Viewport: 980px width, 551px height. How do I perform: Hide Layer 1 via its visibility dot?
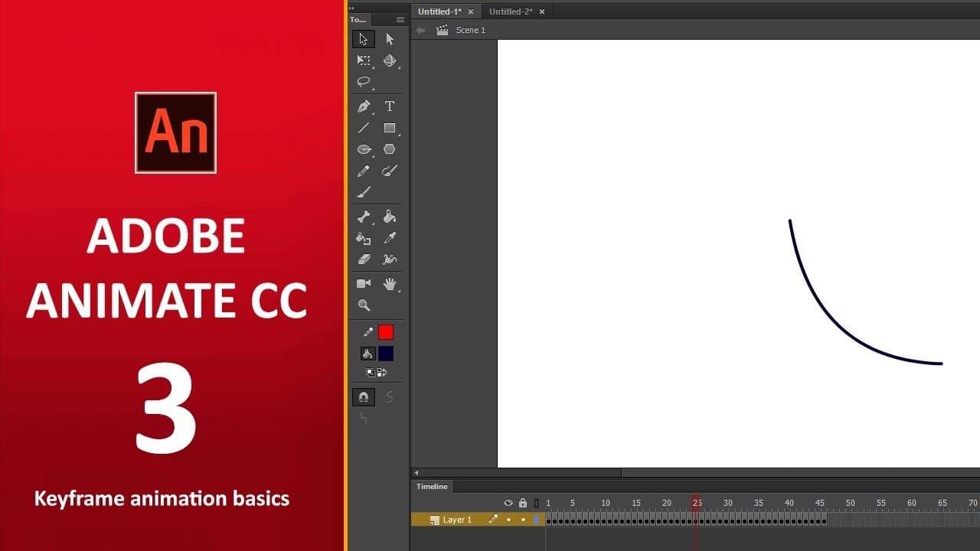[508, 520]
